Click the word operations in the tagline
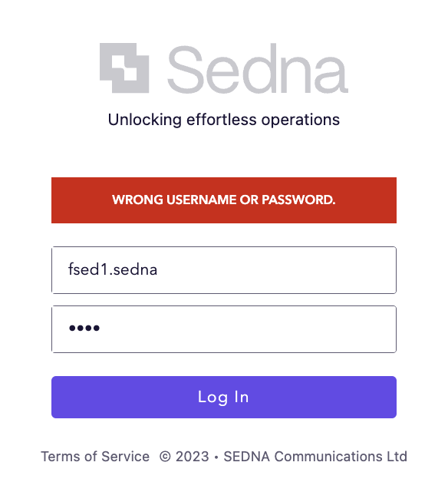The image size is (448, 482). [301, 120]
